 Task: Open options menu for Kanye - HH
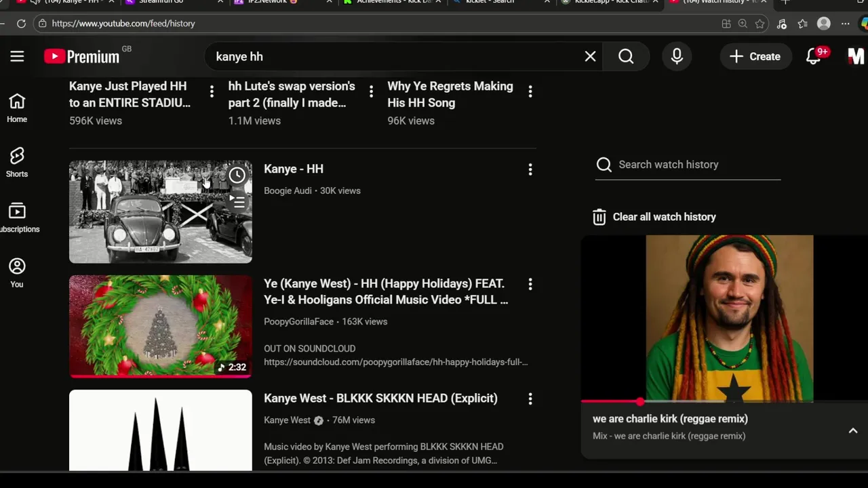click(530, 169)
